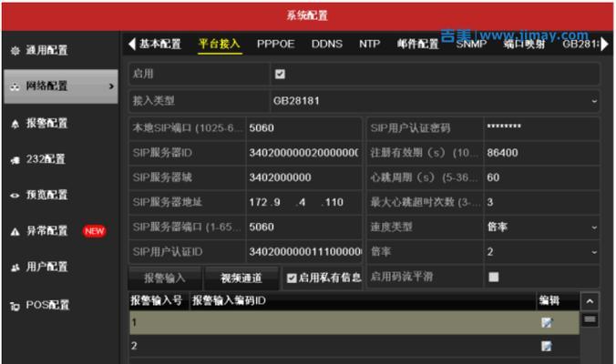Screen dimensions: 616x364
Task: Open 报警配置 section
Action: [46, 123]
